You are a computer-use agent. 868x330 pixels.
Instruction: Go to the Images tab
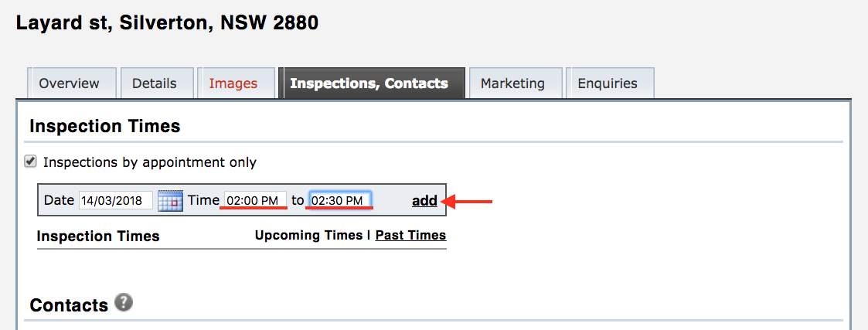coord(233,83)
